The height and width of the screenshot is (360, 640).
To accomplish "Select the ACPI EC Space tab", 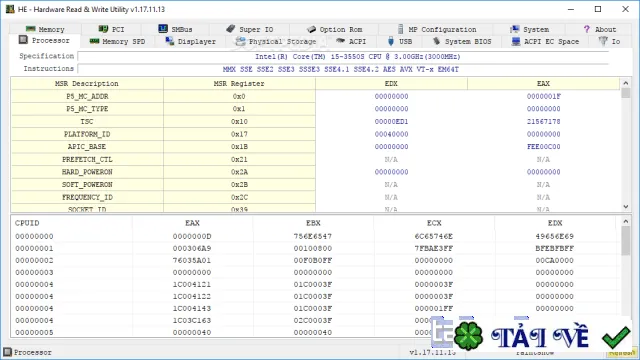I will 545,41.
